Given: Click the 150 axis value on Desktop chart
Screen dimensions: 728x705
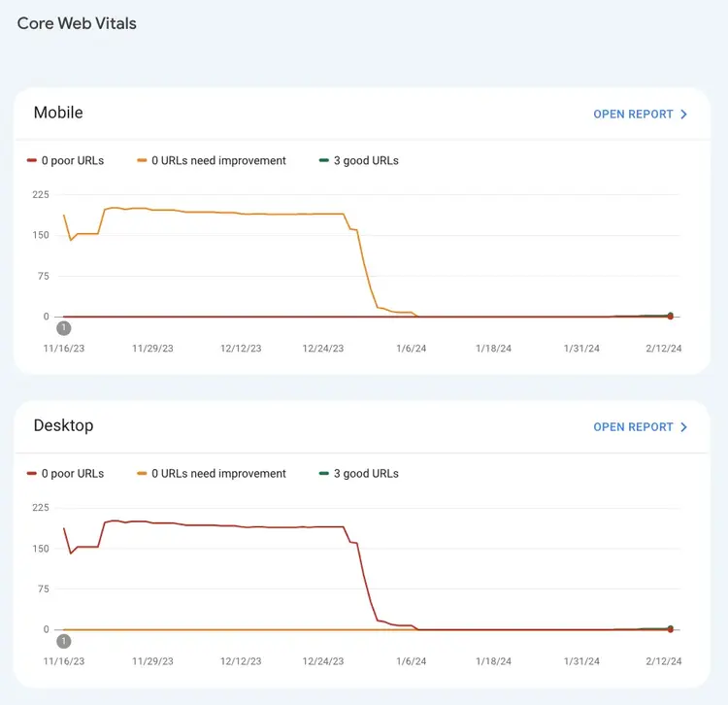Looking at the screenshot, I should pyautogui.click(x=41, y=549).
